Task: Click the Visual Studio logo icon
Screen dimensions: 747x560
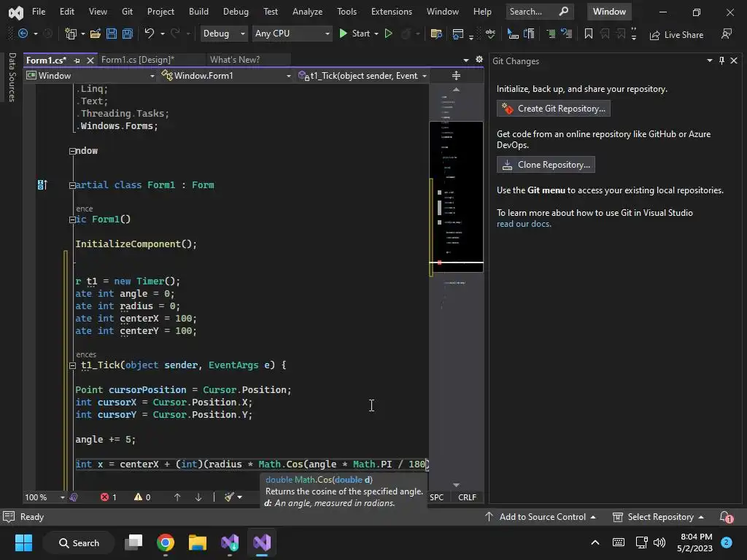Action: [x=16, y=12]
